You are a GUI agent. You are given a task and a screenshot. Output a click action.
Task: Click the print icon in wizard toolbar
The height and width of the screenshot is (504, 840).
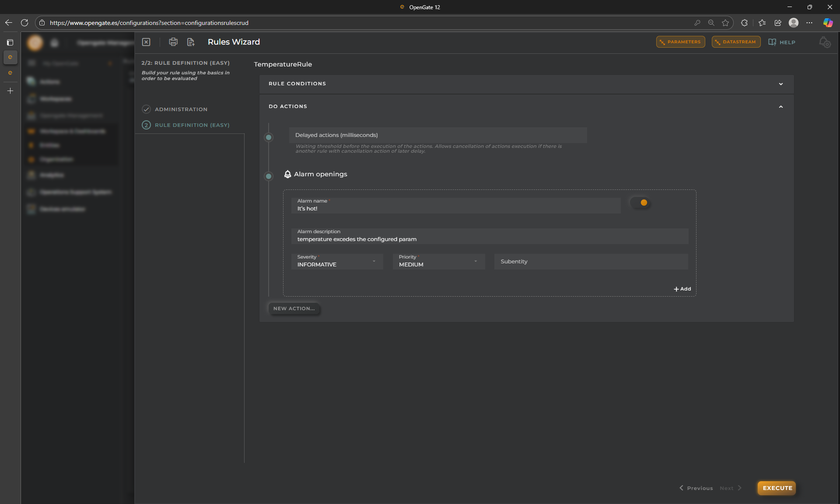(173, 42)
